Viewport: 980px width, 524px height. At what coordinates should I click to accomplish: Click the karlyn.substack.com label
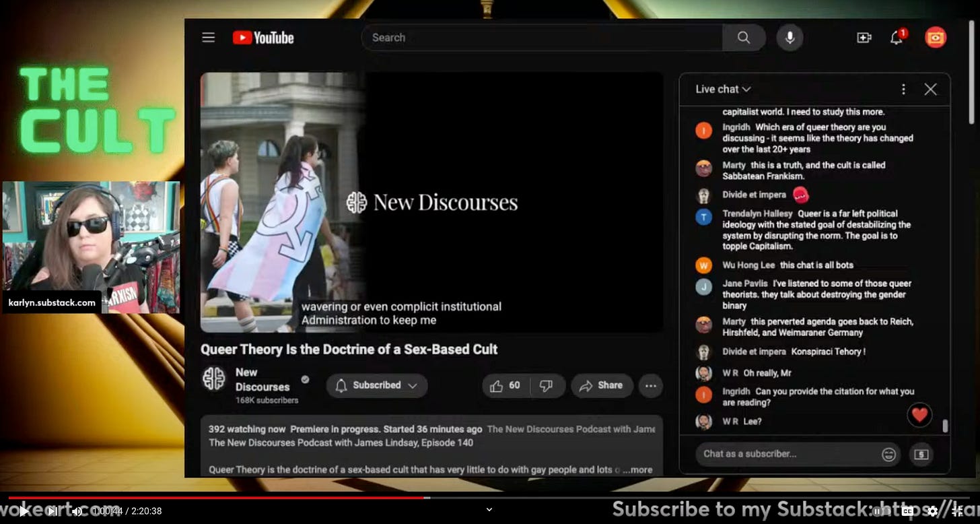coord(52,302)
